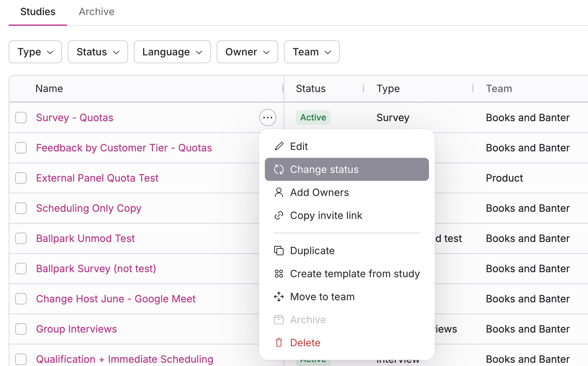Viewport: 588px width, 366px height.
Task: Open the Language filter dropdown
Action: coord(172,52)
